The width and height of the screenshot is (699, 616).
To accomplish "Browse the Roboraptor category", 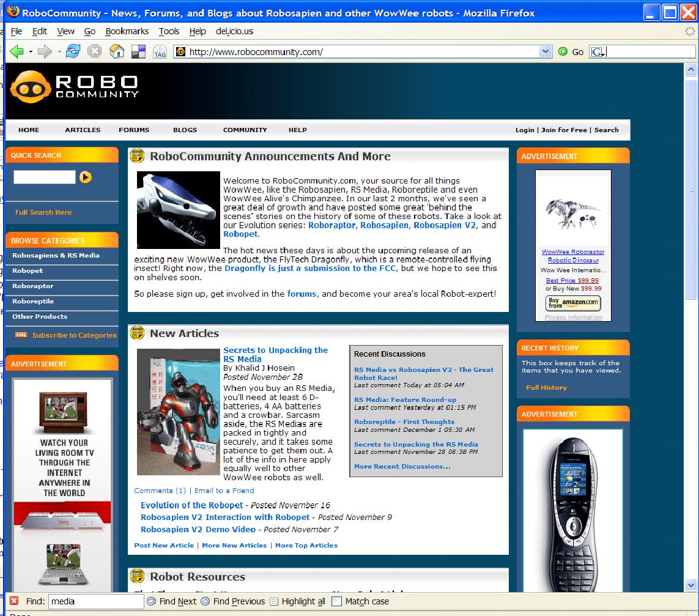I will [x=32, y=286].
